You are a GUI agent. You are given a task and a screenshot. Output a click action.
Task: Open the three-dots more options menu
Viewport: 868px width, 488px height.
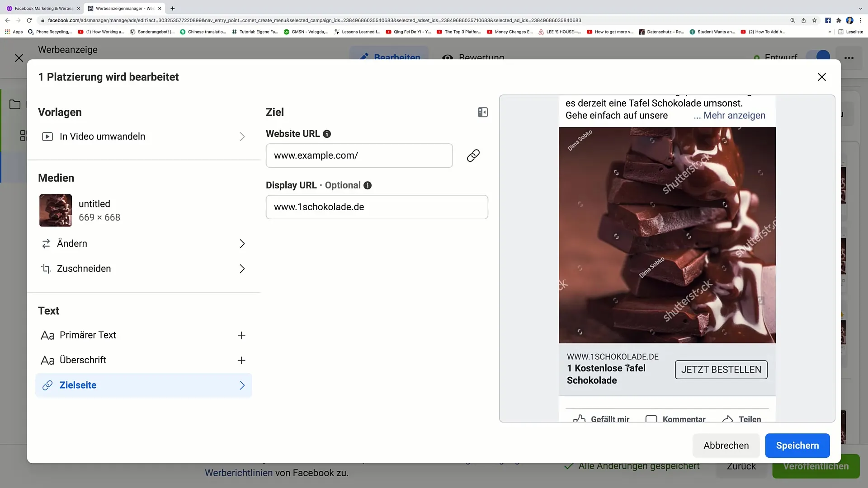849,58
